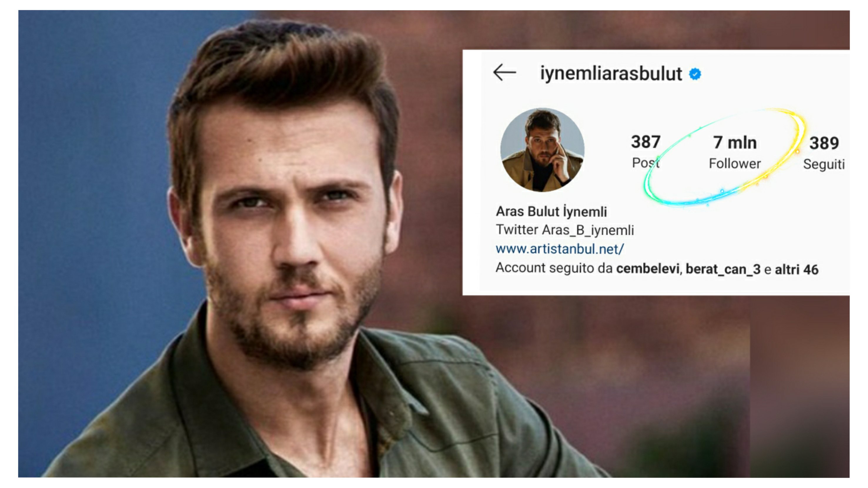The image size is (868, 488).
Task: Open berat_can_3's profile link
Action: tap(723, 269)
